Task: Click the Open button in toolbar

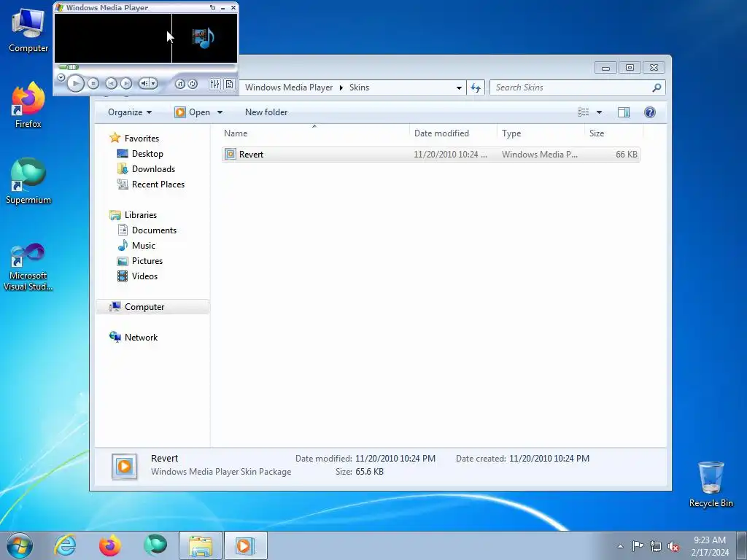Action: 193,112
